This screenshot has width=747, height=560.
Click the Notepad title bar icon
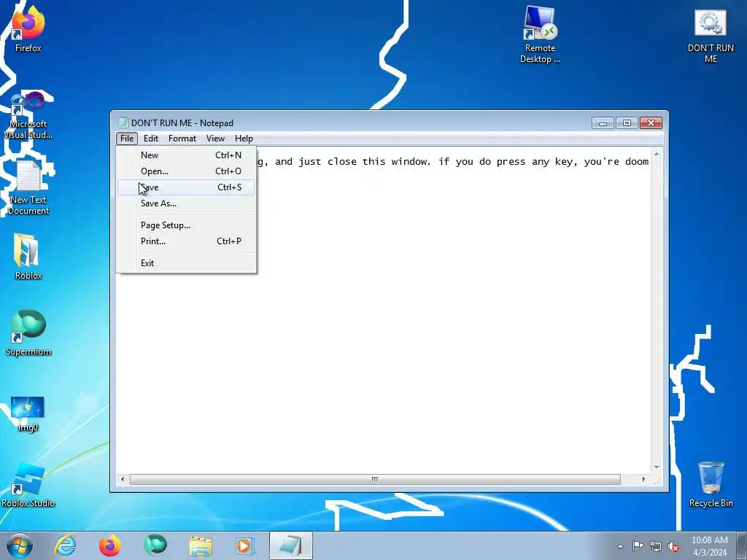pos(123,122)
